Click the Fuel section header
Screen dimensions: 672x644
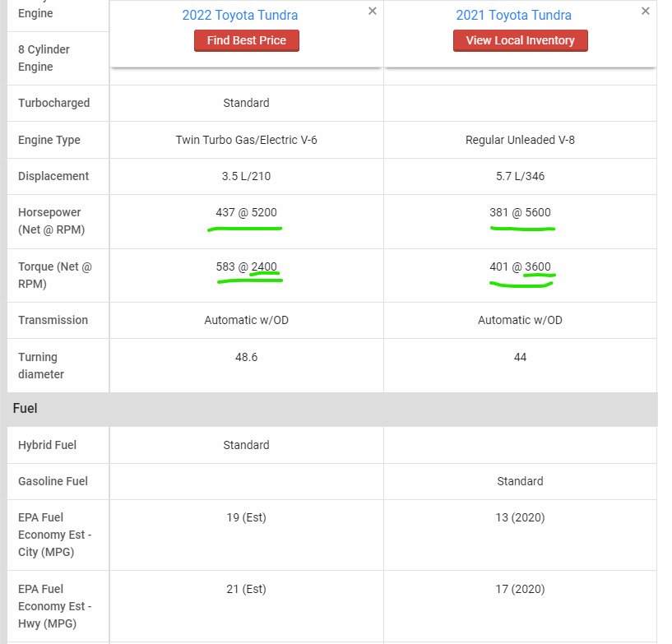[332, 408]
